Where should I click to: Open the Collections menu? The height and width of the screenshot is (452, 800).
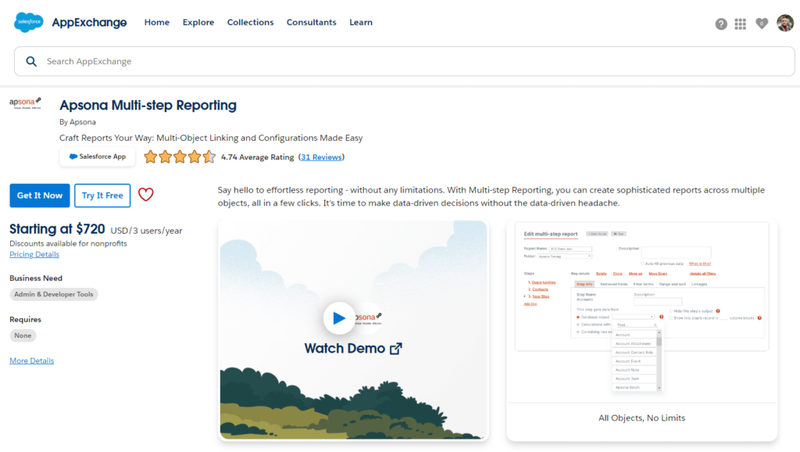coord(251,22)
